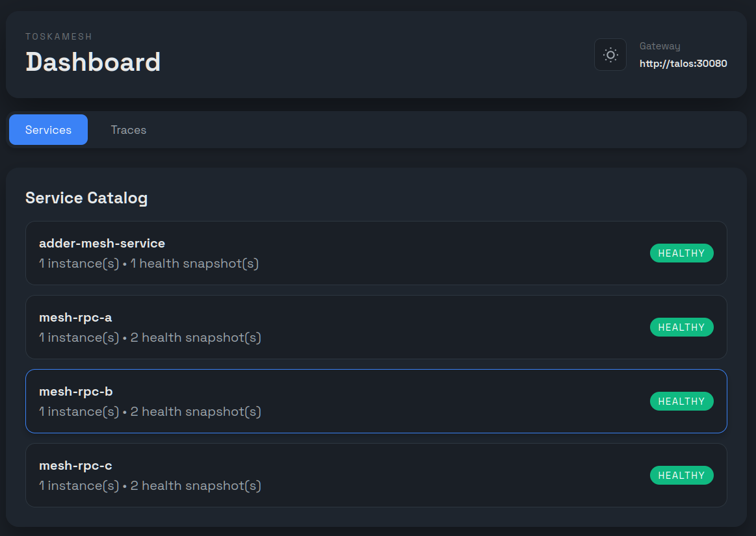Click HEALTHY badge of mesh-rpc-c

click(681, 476)
